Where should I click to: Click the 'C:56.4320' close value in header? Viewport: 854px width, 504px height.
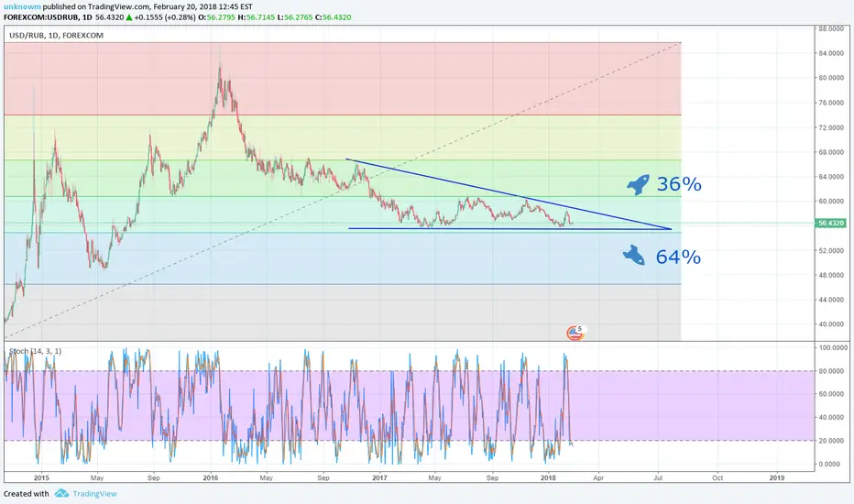coord(334,17)
